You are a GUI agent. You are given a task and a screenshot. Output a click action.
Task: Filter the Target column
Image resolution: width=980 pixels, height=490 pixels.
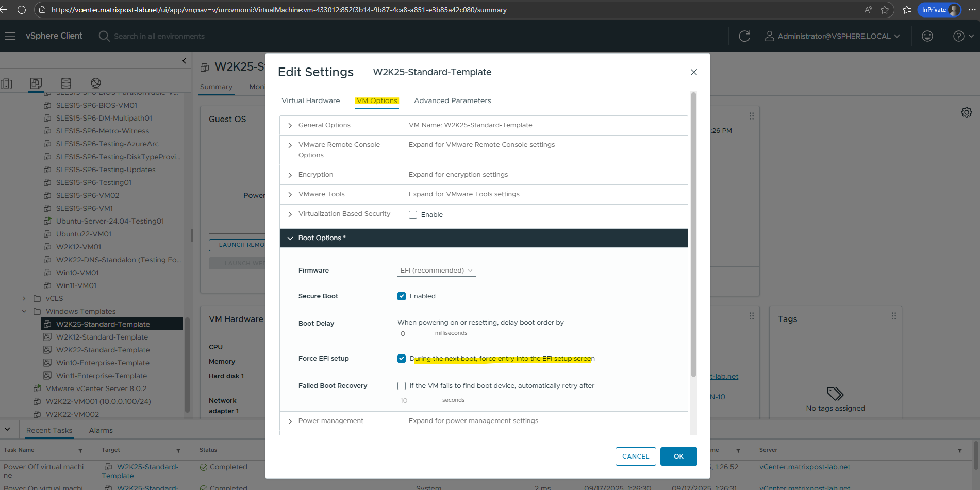[x=178, y=450]
